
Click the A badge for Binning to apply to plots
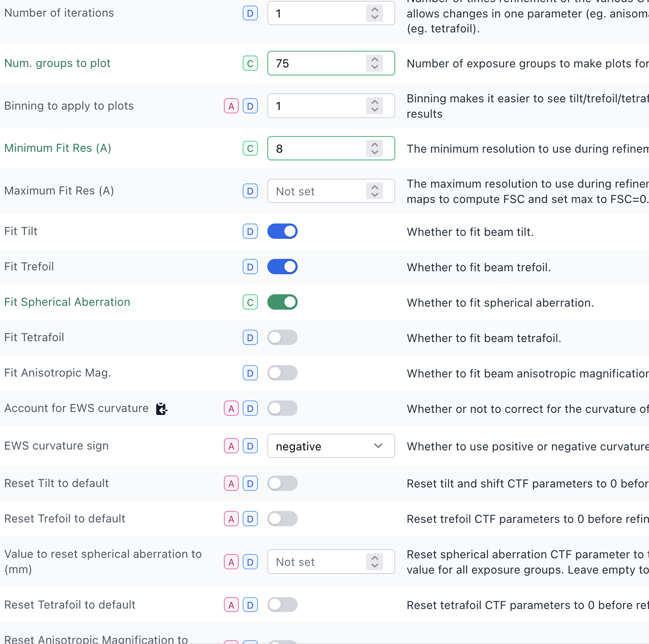(232, 106)
